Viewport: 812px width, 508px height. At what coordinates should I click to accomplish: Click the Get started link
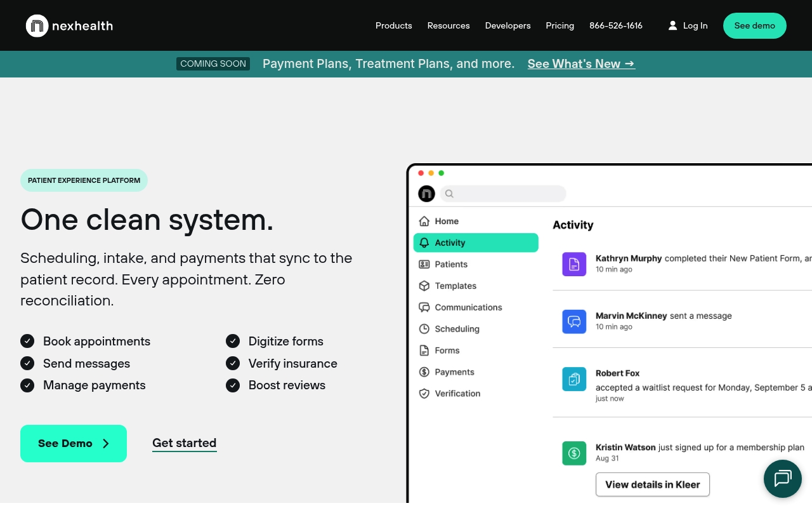(x=185, y=443)
